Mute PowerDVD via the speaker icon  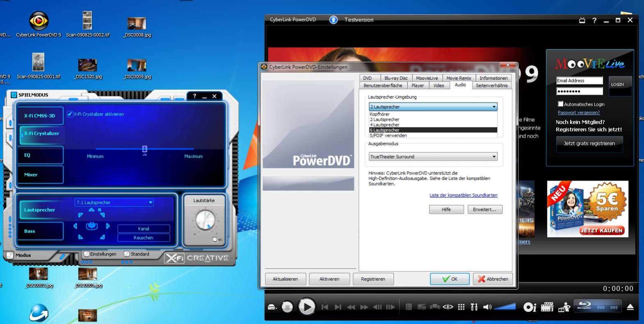point(487,307)
